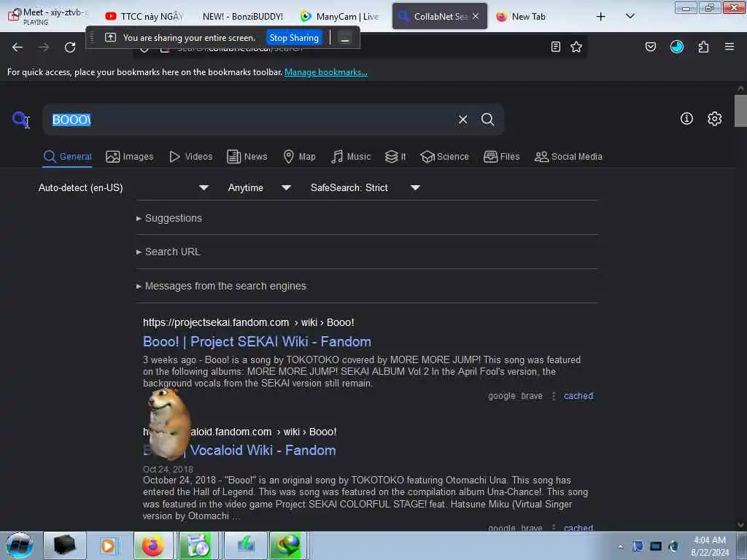
Task: Switch to the It search category
Action: 395,157
